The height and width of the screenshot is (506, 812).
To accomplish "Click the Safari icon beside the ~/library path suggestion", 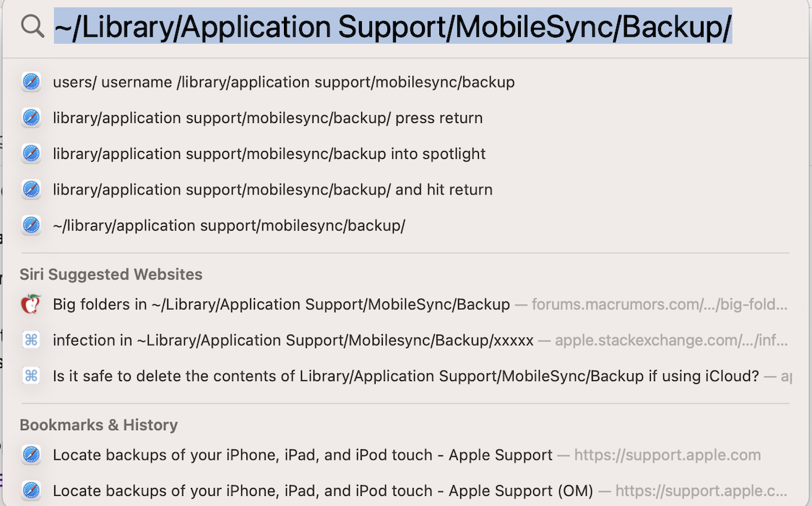I will tap(31, 226).
